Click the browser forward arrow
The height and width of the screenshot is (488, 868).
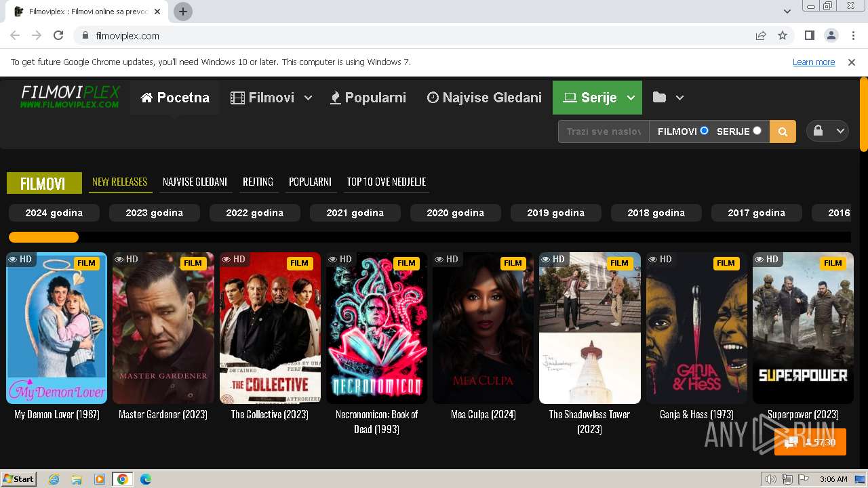coord(37,36)
